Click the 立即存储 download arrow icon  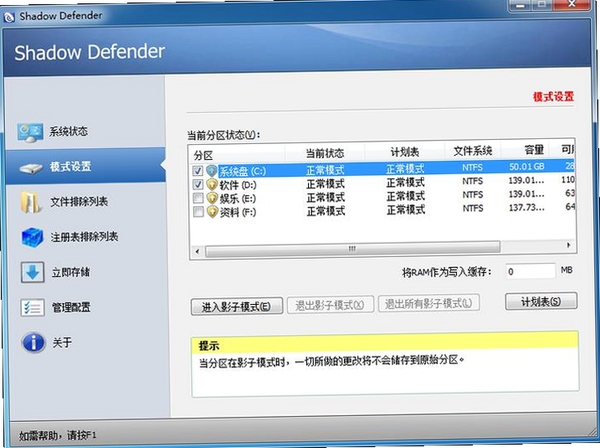click(32, 272)
